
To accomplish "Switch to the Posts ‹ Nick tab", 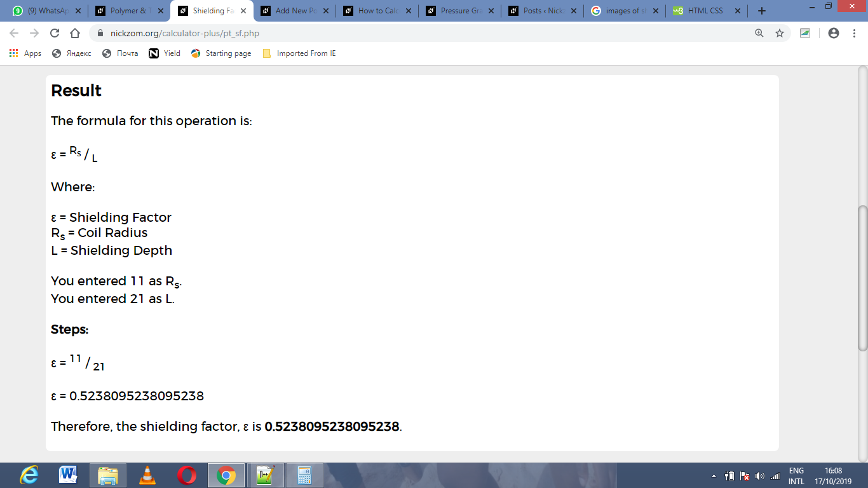I will click(x=542, y=11).
